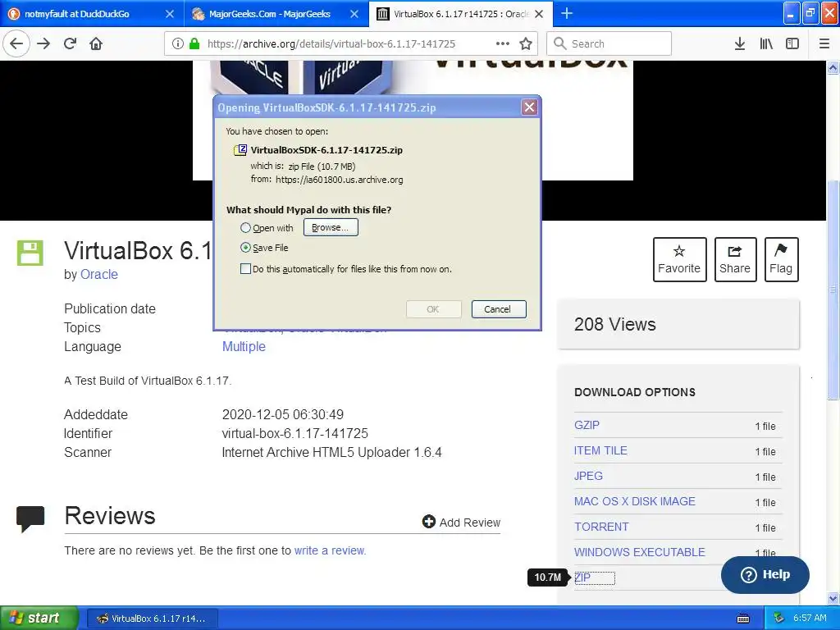This screenshot has height=630, width=840.
Task: Follow the write a review link
Action: pyautogui.click(x=330, y=550)
